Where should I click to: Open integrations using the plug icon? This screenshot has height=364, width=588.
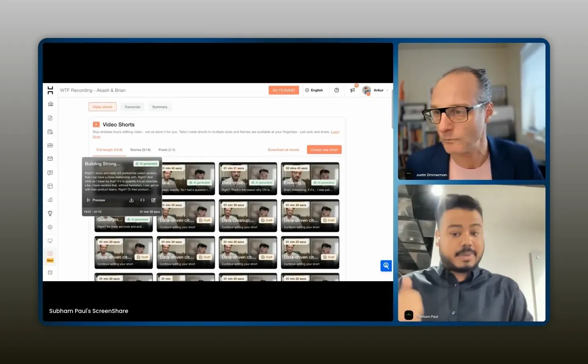tap(50, 213)
